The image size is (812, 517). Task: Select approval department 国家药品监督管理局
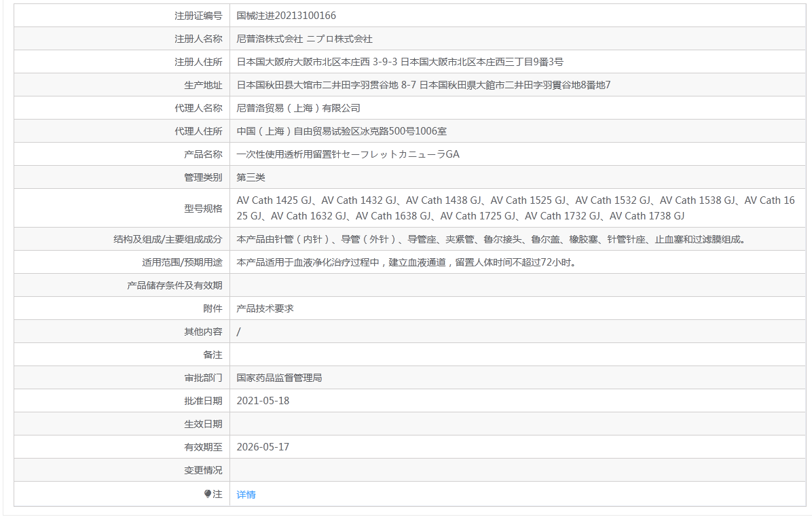click(279, 378)
